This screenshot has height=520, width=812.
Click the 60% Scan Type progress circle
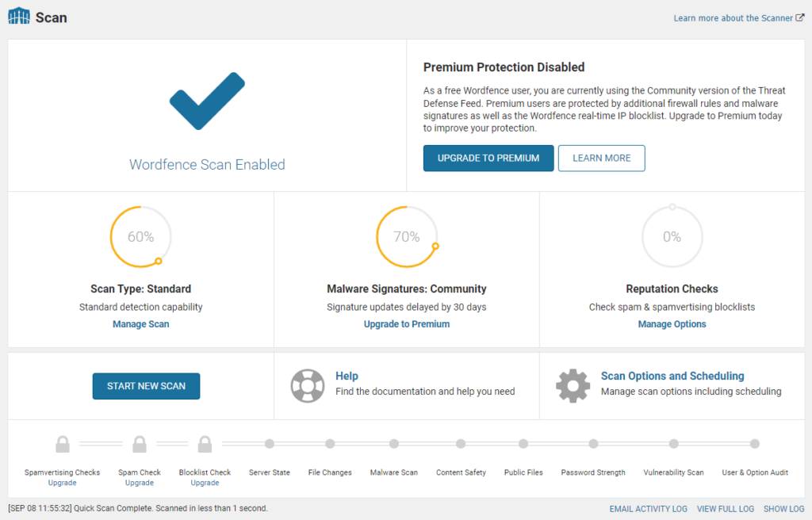[141, 237]
